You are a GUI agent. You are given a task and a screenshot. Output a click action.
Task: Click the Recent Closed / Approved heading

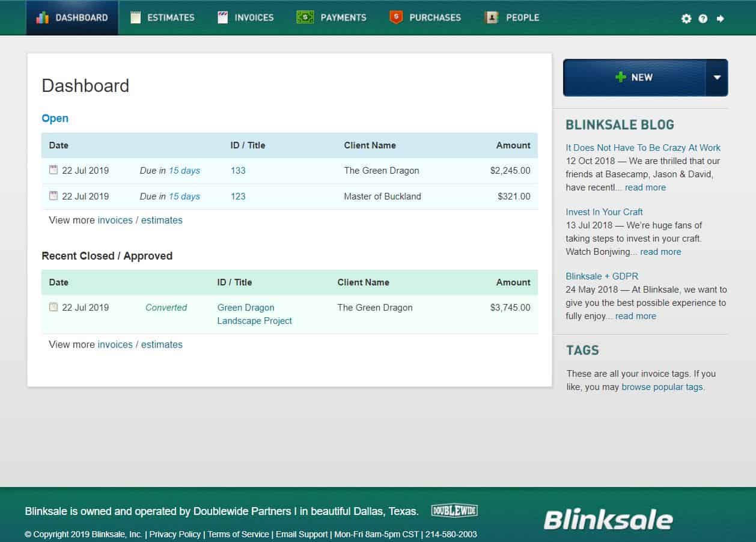pyautogui.click(x=107, y=256)
